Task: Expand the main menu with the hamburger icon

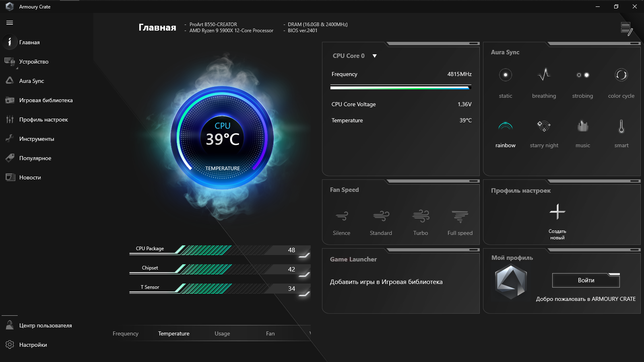Action: 9,23
